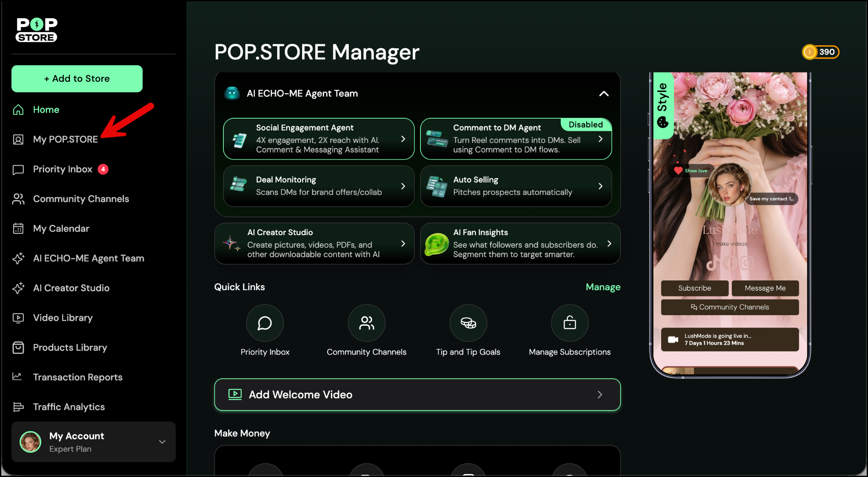Open Transaction Reports in sidebar
The height and width of the screenshot is (477, 868).
click(x=78, y=377)
